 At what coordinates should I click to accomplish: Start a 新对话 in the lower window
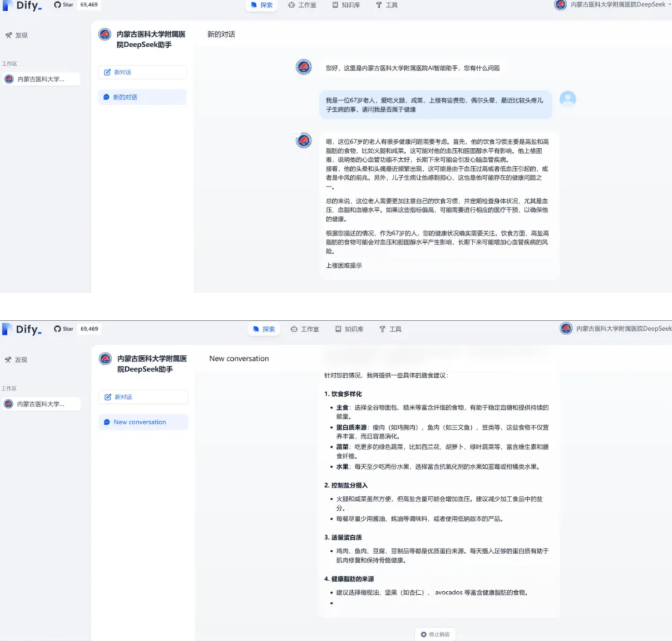[143, 397]
